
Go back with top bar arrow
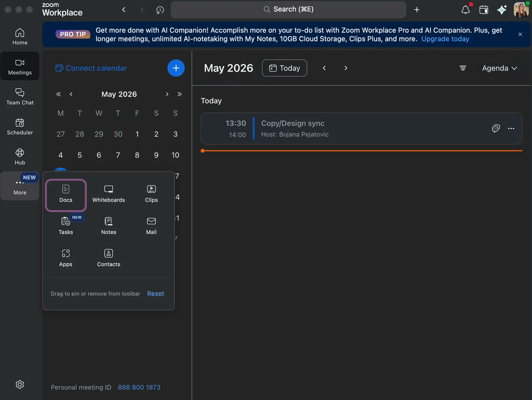pyautogui.click(x=124, y=10)
